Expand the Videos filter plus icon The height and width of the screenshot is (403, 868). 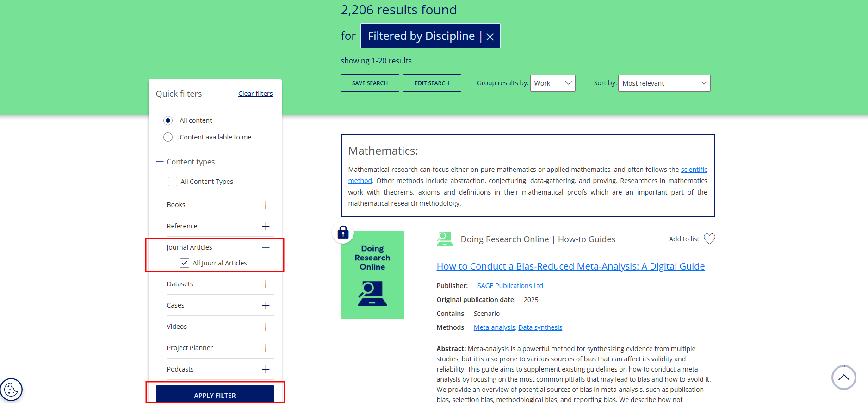(x=266, y=327)
